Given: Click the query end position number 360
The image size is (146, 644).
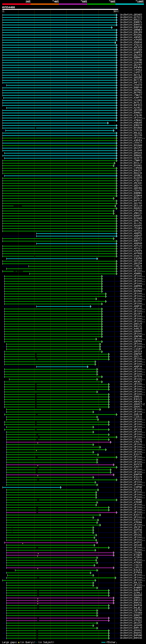Looking at the screenshot, I should (115, 11).
